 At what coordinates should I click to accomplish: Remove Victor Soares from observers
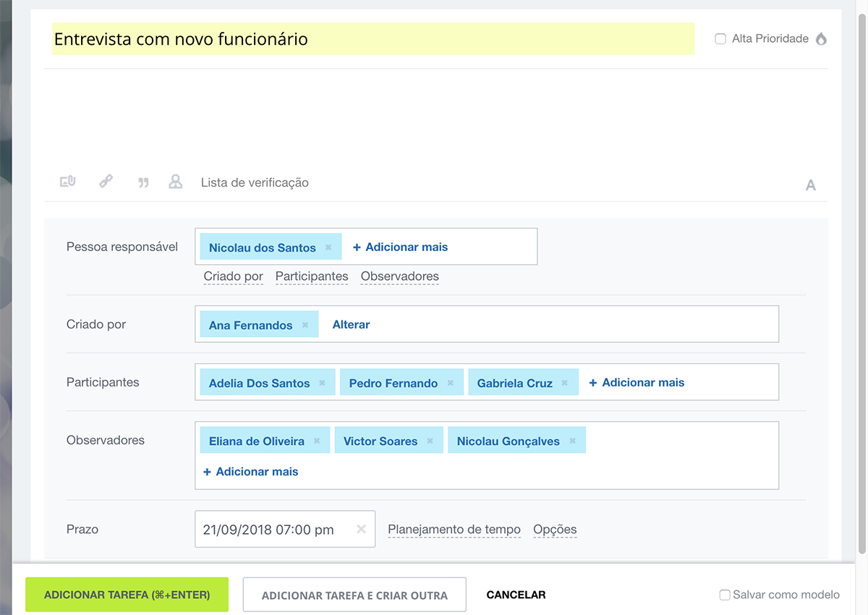tap(430, 441)
